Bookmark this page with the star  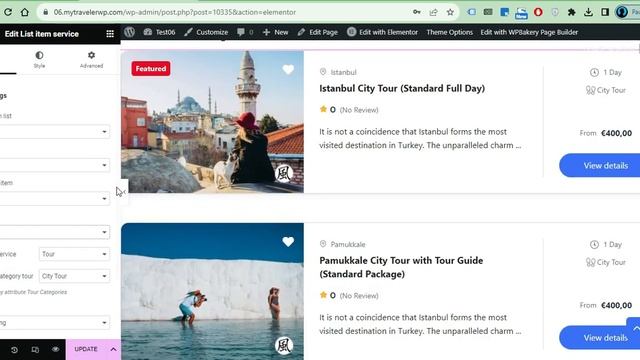[x=450, y=12]
